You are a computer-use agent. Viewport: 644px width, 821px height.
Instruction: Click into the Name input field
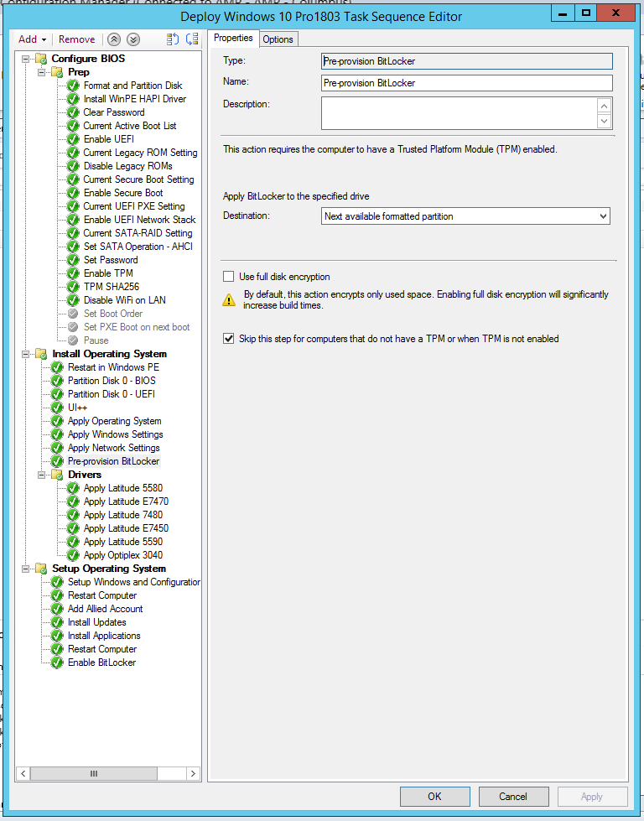coord(466,83)
